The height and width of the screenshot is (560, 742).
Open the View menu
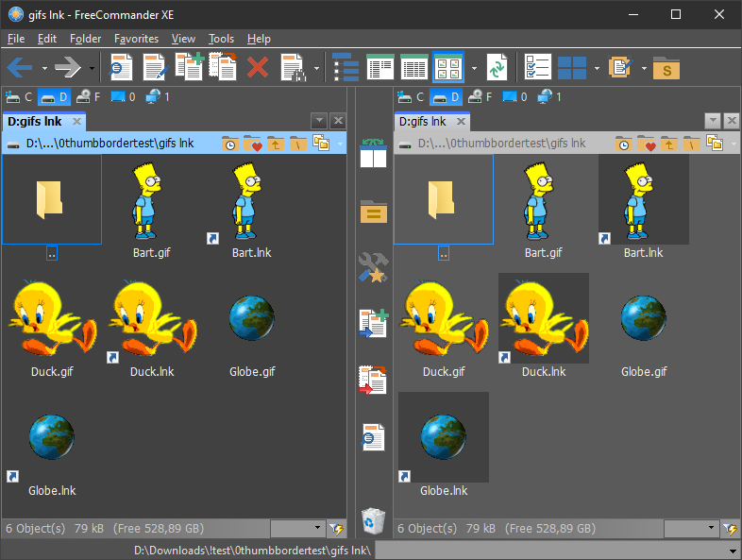click(x=183, y=39)
